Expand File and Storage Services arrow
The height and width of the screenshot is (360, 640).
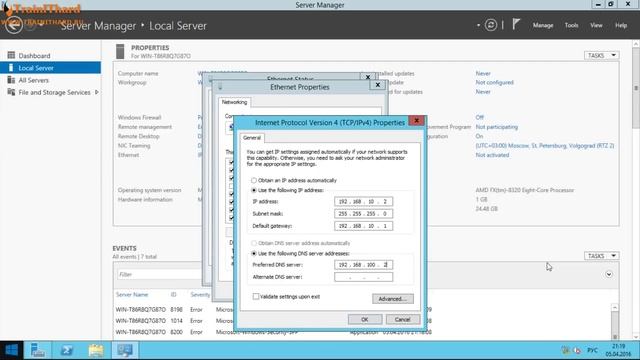coord(97,92)
